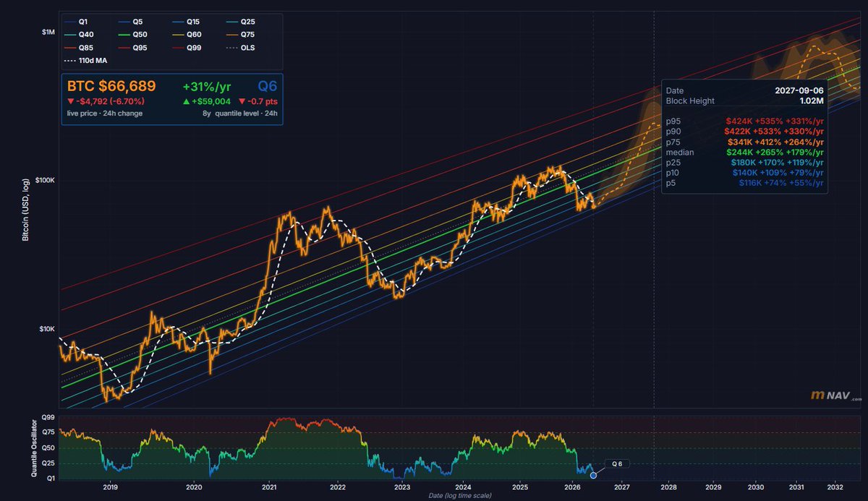Click the 2022 x-axis tick

(x=338, y=489)
